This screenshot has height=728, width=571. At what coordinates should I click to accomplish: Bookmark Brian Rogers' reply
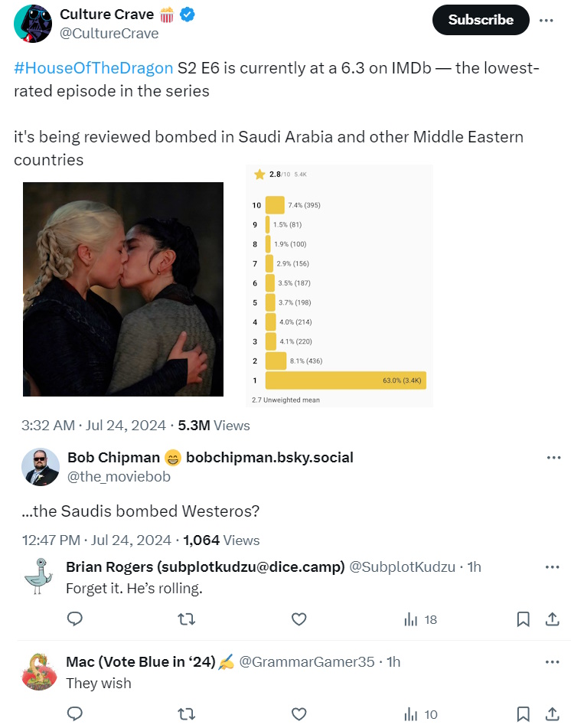(524, 619)
